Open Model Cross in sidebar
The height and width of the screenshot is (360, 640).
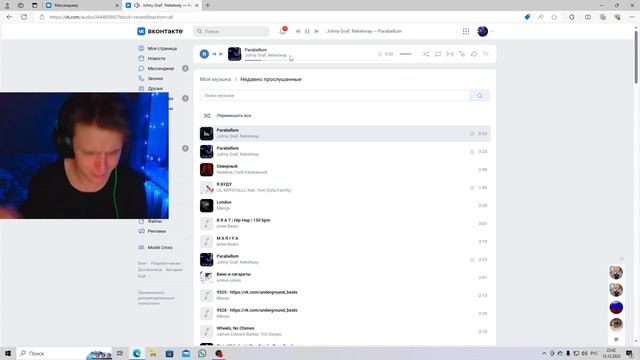pos(156,247)
